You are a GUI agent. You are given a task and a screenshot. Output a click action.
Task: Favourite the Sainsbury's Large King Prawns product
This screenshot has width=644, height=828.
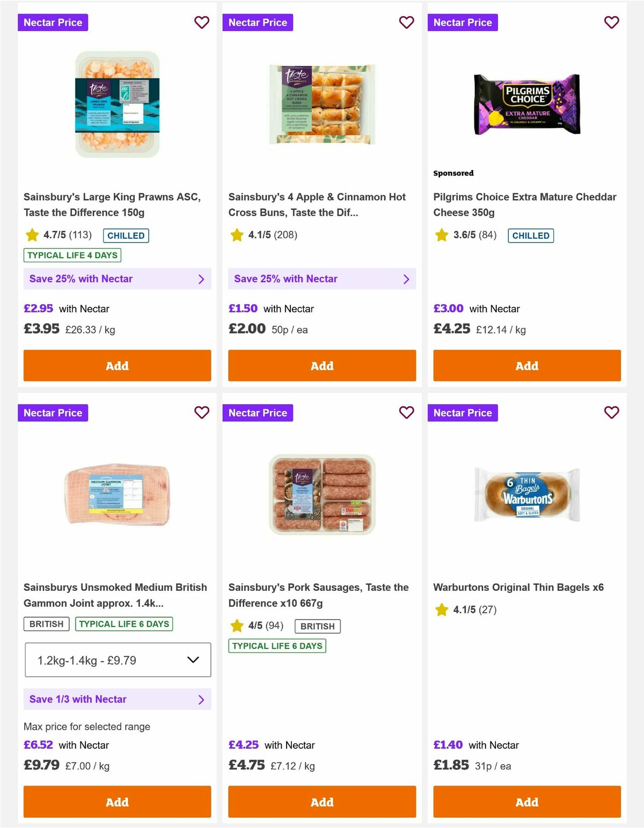click(x=202, y=23)
